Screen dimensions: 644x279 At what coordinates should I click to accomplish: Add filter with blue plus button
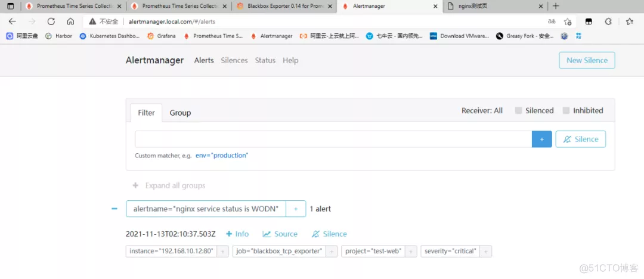point(541,139)
